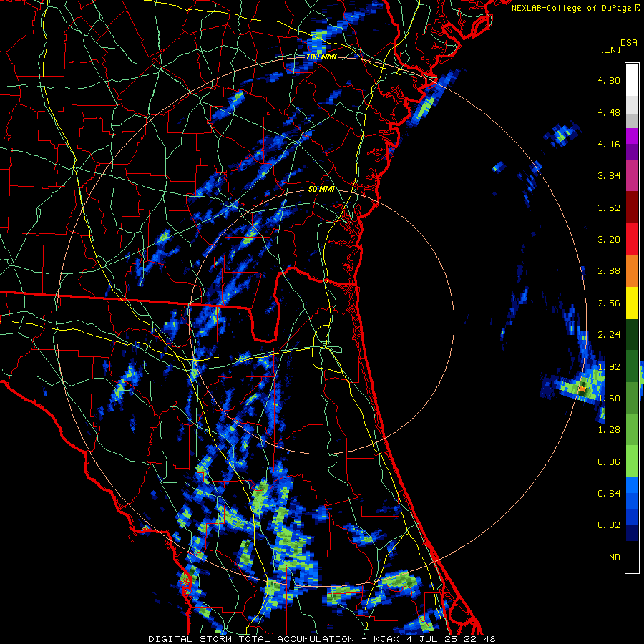This screenshot has width=644, height=644.
Task: Click the 4.16 legend value
Action: point(609,144)
